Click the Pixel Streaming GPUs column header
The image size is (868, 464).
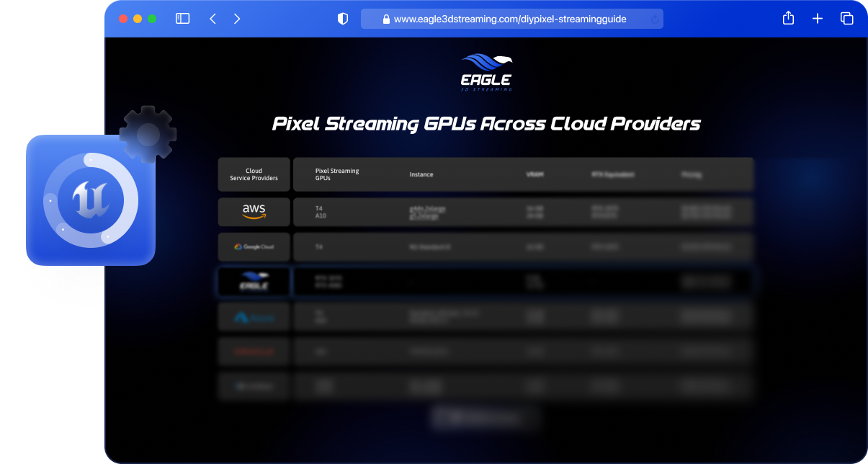tap(337, 174)
